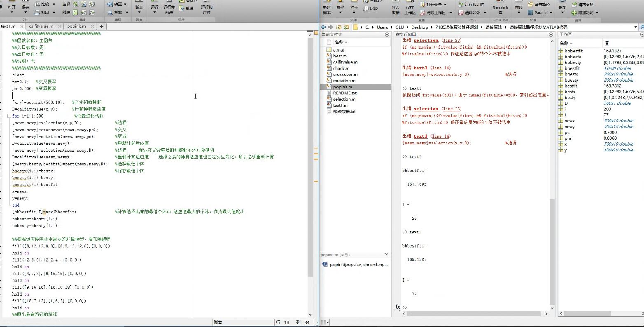
Task: Click the Command Window vertical scrollbar thumb
Action: tap(552, 252)
